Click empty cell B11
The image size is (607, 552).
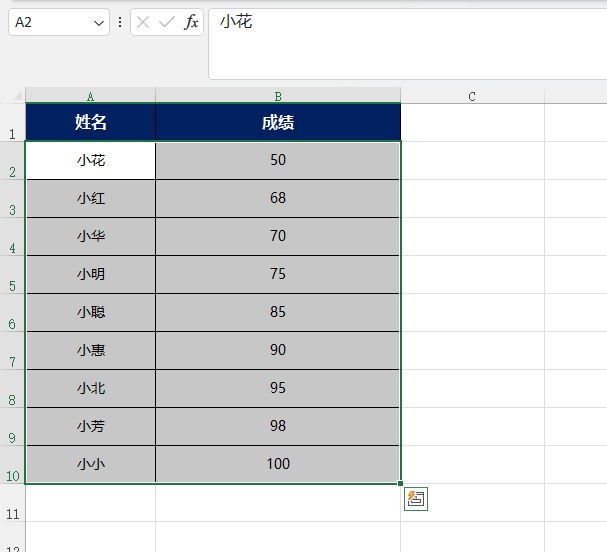(278, 502)
